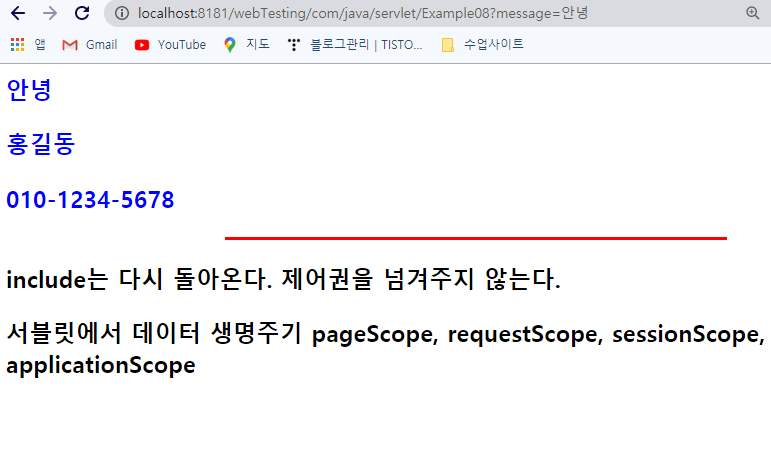
Task: Click the zoom magnifier icon in address bar
Action: 752,13
